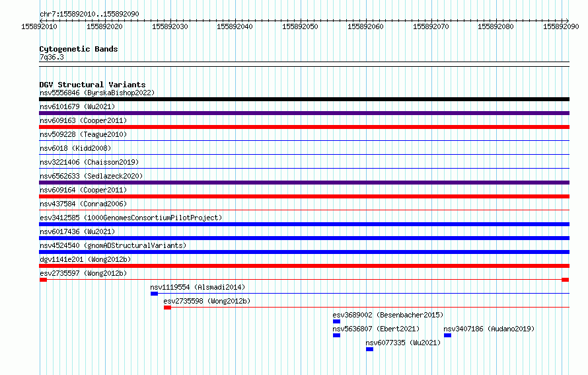The image size is (588, 375).
Task: Select blue bar of nsv6017436
Action: click(304, 238)
